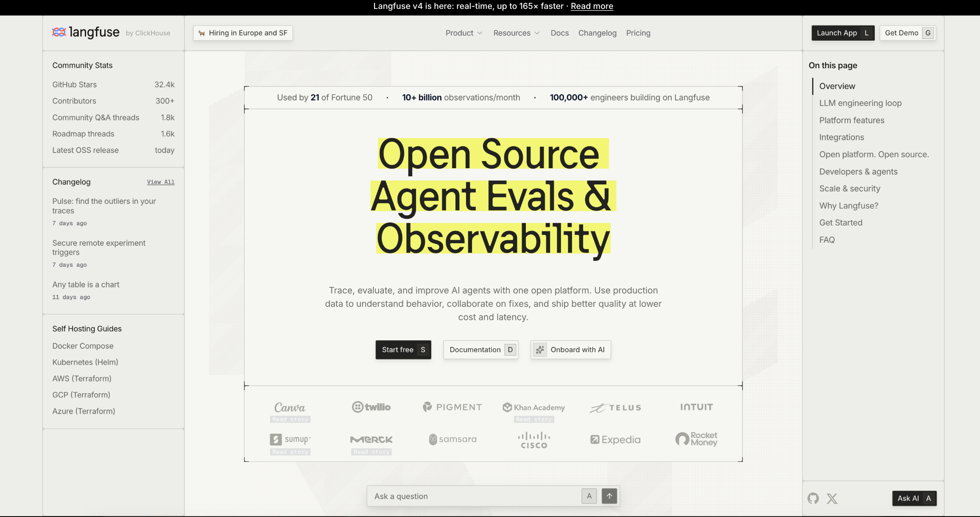Jump to Open platform. Open source. section
This screenshot has height=517, width=980.
(x=874, y=154)
